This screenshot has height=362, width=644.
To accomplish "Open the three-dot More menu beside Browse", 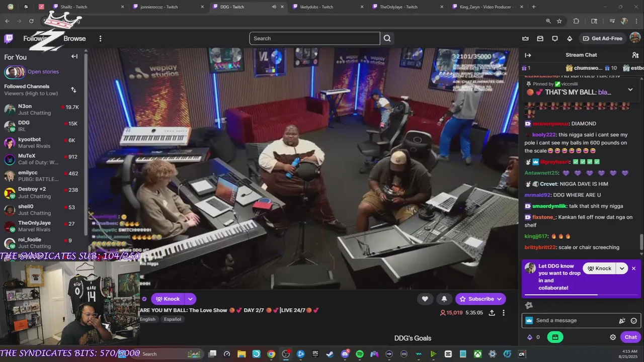I will 100,38.
